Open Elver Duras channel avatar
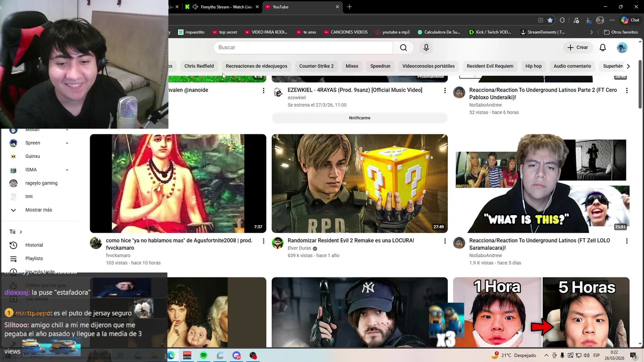Screen dimensions: 644x362 pyautogui.click(x=278, y=243)
